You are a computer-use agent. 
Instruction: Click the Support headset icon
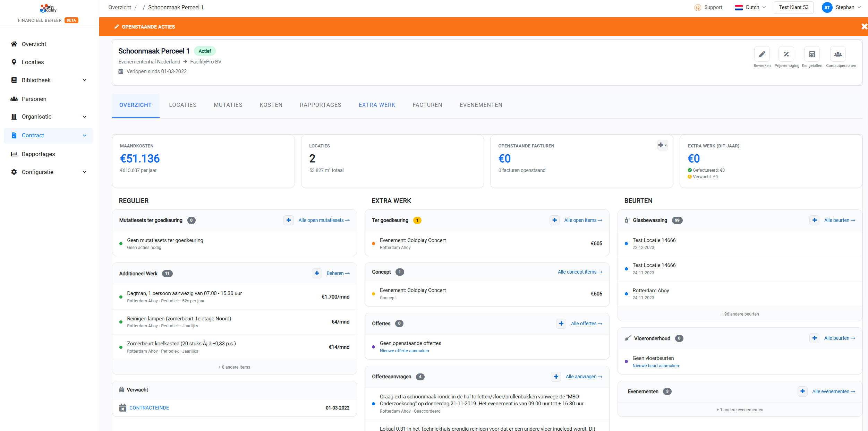pos(697,7)
